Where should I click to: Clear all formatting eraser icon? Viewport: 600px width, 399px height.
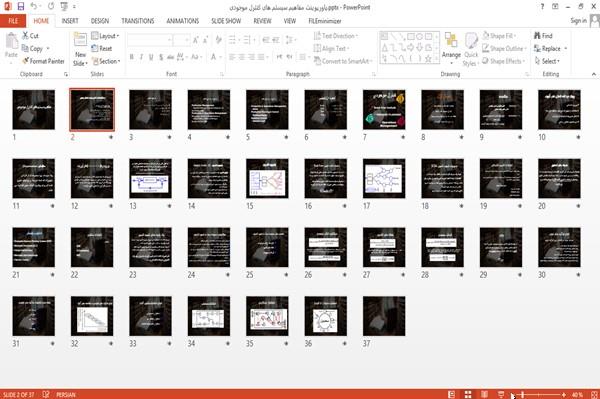[218, 40]
